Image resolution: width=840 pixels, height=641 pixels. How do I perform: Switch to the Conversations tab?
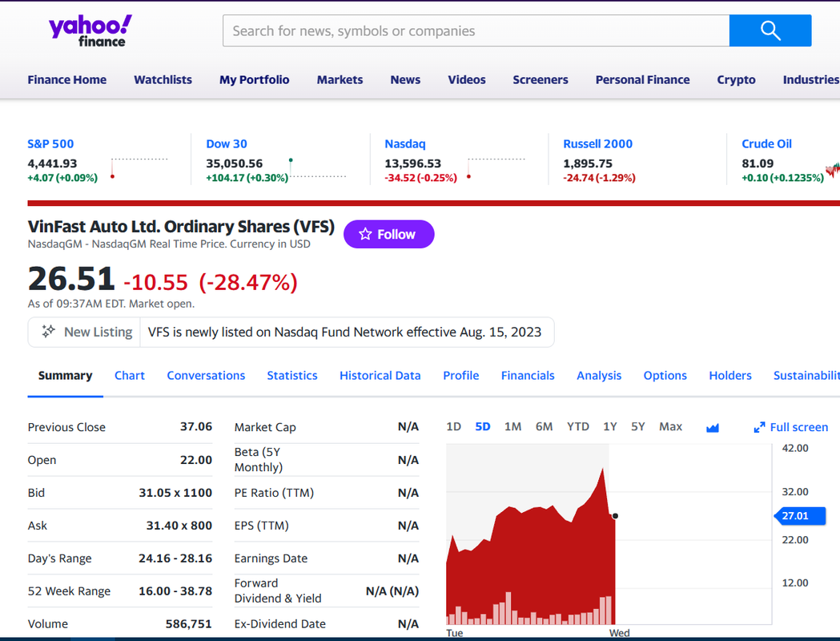click(206, 376)
